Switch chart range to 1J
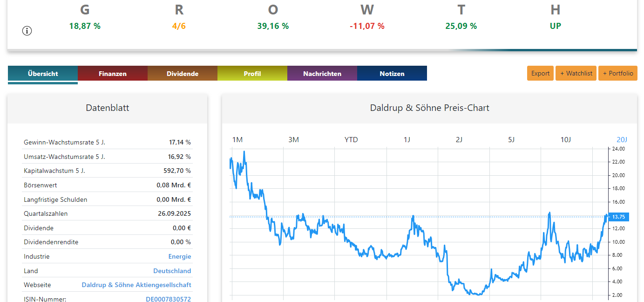 coord(407,140)
